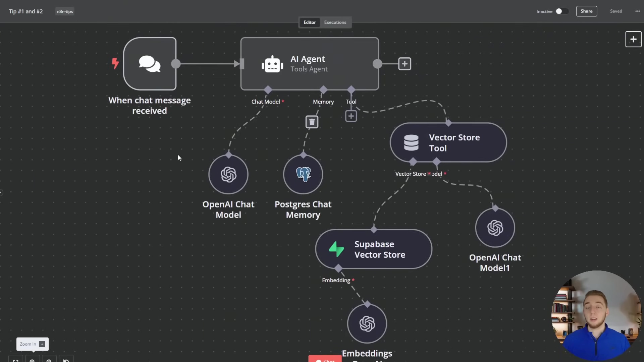
Task: Add a tool via Tool plus button
Action: (x=351, y=116)
